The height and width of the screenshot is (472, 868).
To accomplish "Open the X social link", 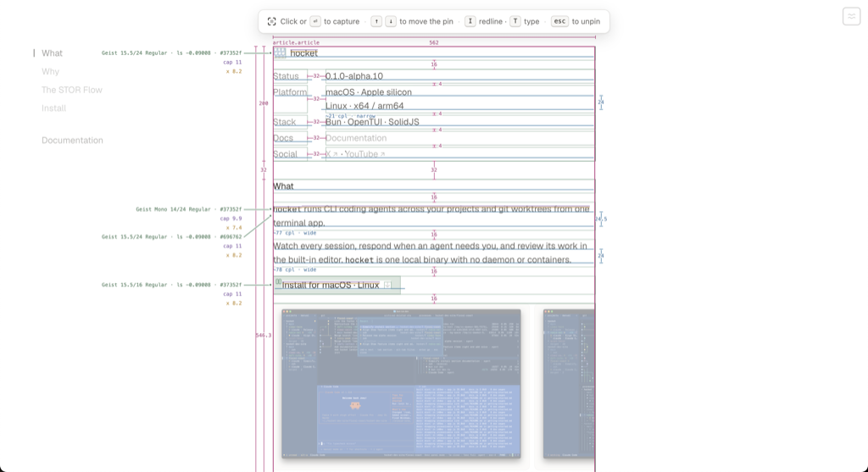I will click(x=331, y=154).
